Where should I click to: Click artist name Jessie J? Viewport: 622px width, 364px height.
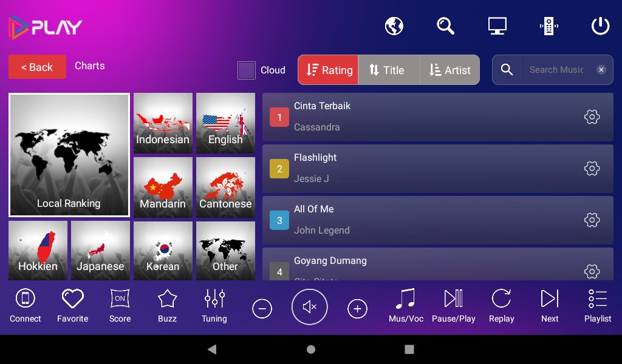click(x=312, y=178)
